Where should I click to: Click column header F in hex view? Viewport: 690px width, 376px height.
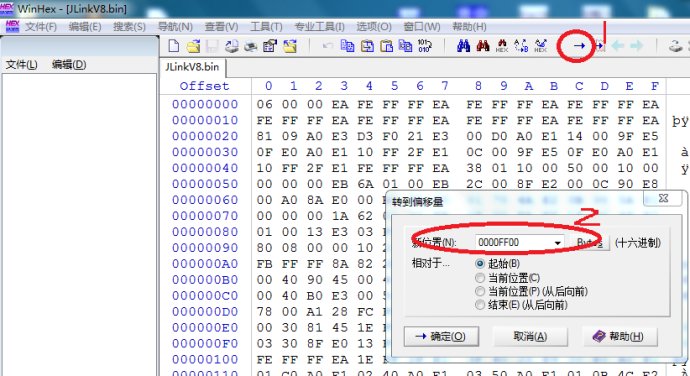(655, 86)
